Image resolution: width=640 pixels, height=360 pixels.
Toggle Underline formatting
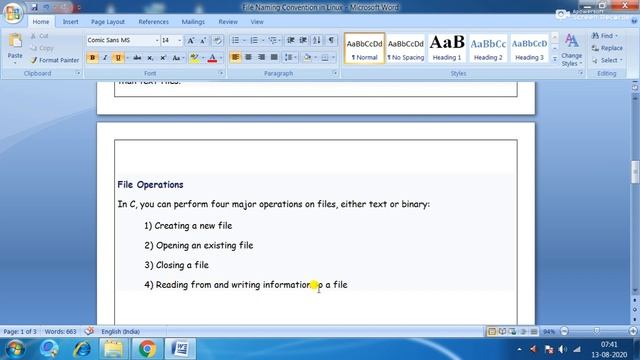[x=118, y=58]
